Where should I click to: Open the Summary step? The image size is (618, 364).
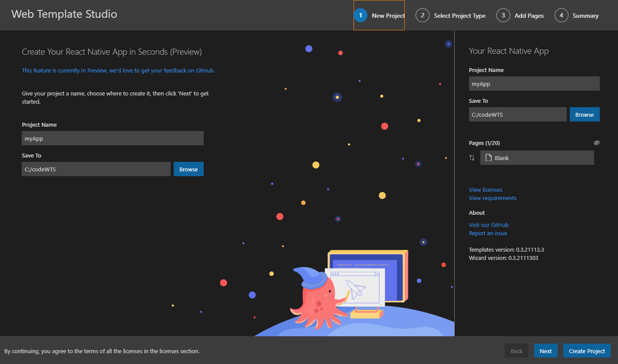pyautogui.click(x=576, y=15)
